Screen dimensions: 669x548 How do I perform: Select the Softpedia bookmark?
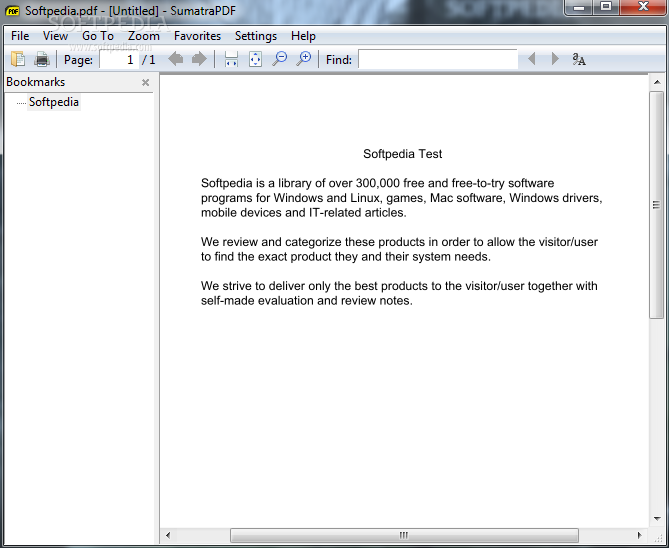click(54, 102)
